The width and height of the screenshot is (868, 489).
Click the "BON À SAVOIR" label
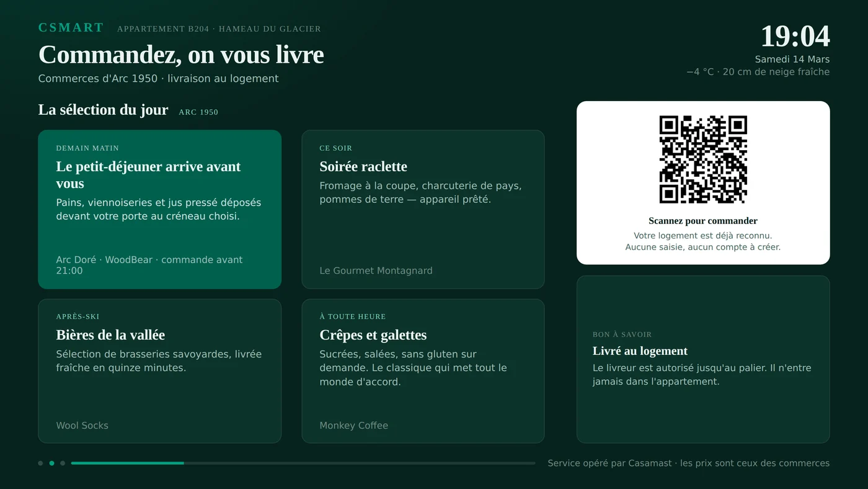[x=622, y=334]
